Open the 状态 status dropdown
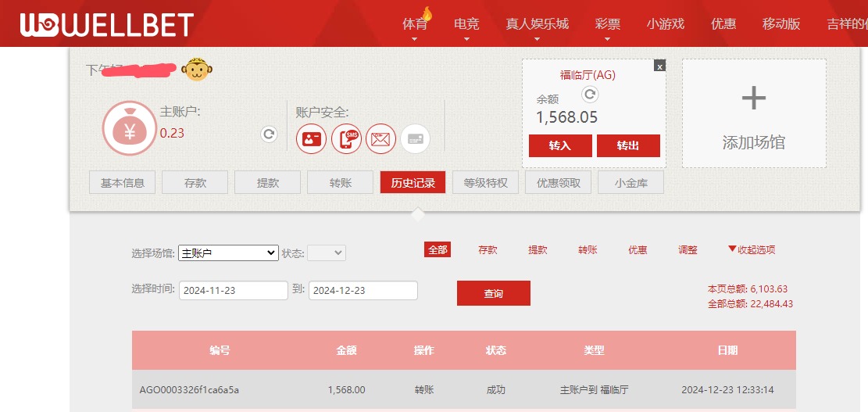 pos(326,253)
